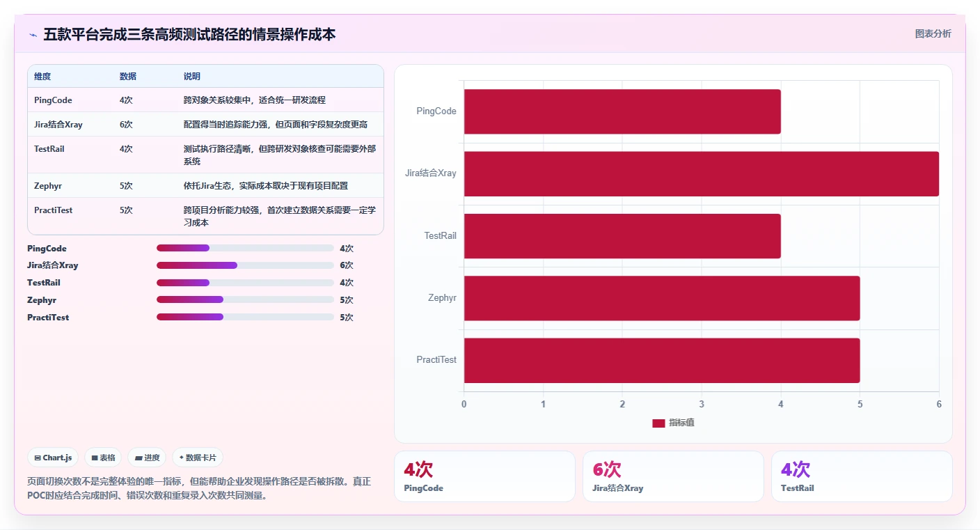Toggle the 指标值 legend swatch in the chart
This screenshot has height=530, width=980.
click(658, 423)
